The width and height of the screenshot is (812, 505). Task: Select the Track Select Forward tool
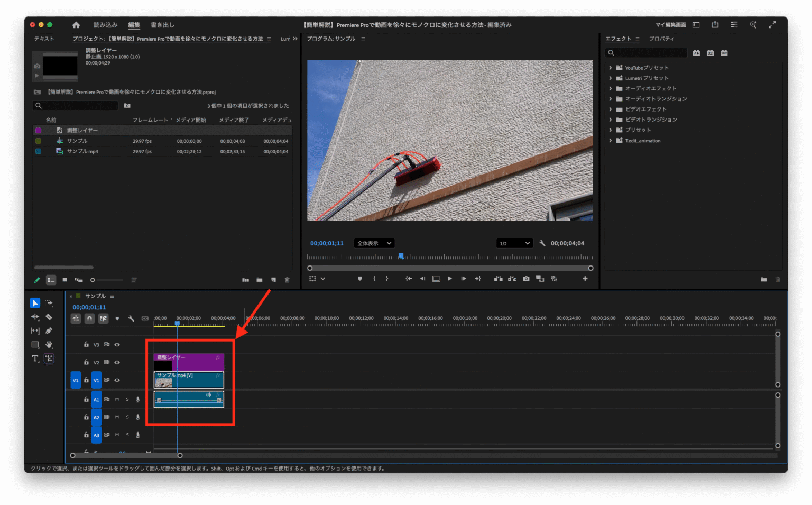coord(49,303)
